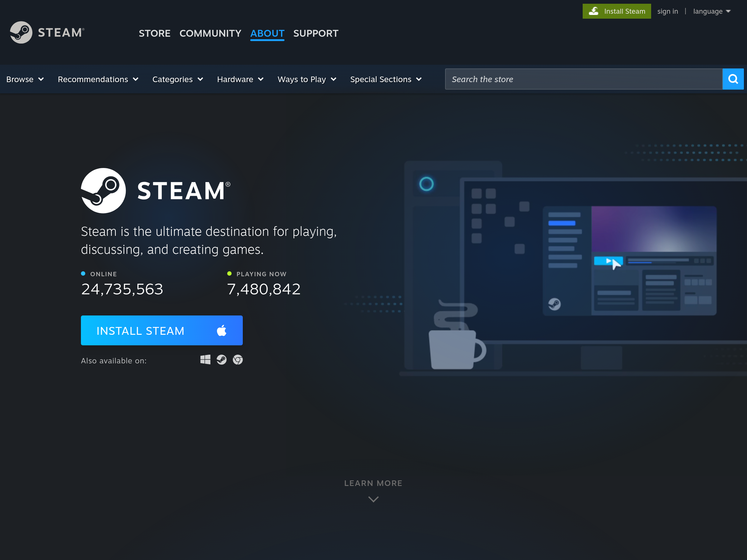Viewport: 747px width, 560px height.
Task: Click the PLAYING NOW count 7,480,842
Action: [x=264, y=289]
